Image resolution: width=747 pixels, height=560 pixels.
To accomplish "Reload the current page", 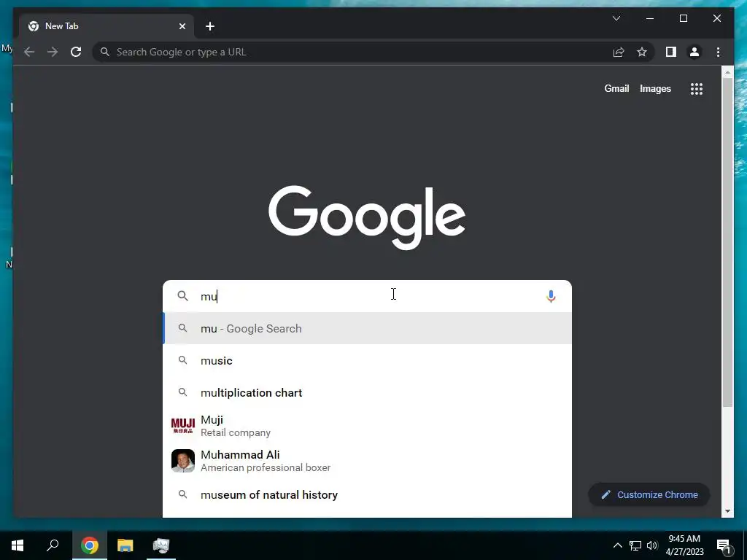I will [x=76, y=52].
